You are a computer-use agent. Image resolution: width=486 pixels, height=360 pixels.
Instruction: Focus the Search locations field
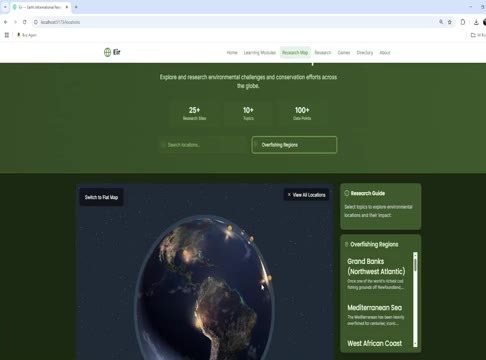[x=203, y=145]
